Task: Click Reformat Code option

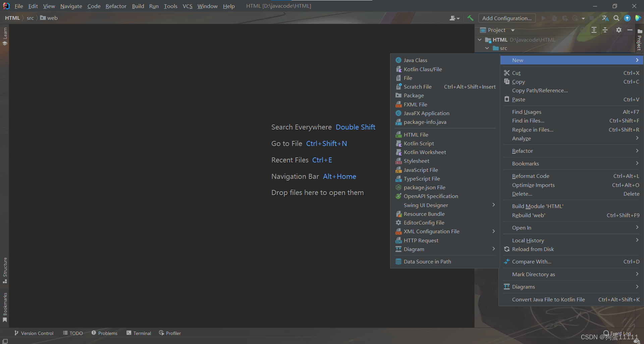Action: (572, 176)
